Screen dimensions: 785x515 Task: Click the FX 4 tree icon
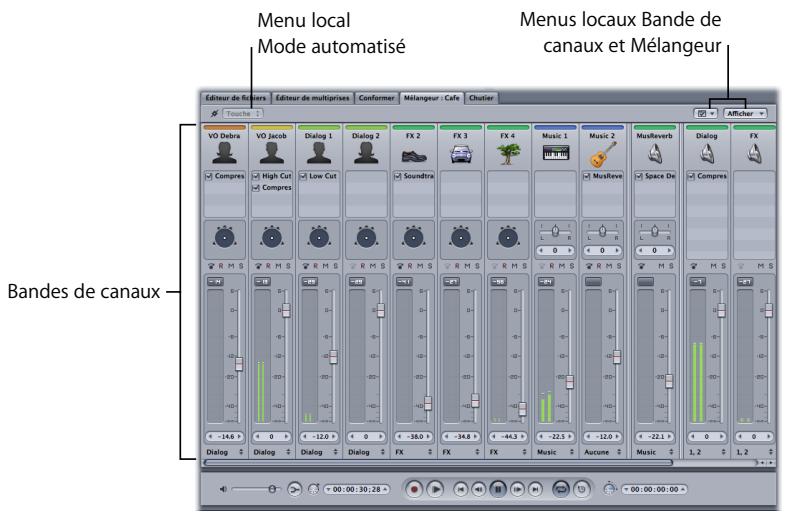point(508,154)
